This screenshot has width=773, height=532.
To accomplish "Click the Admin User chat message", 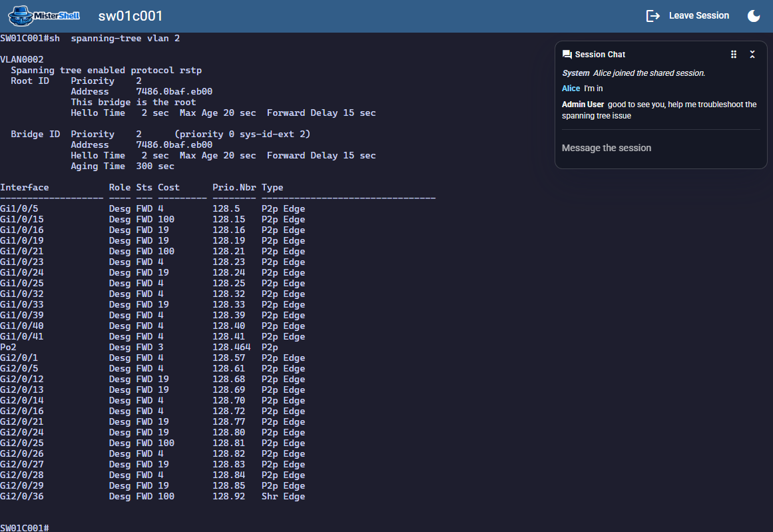I will [660, 110].
